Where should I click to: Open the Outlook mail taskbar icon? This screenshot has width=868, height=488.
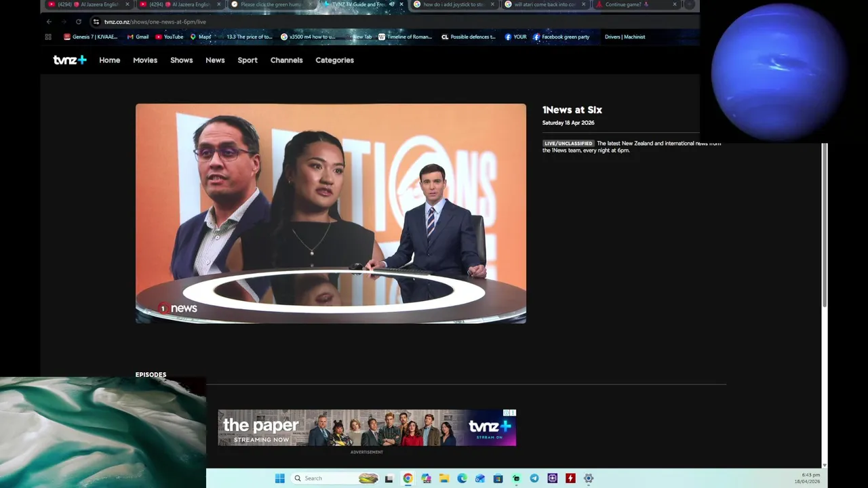tap(480, 479)
